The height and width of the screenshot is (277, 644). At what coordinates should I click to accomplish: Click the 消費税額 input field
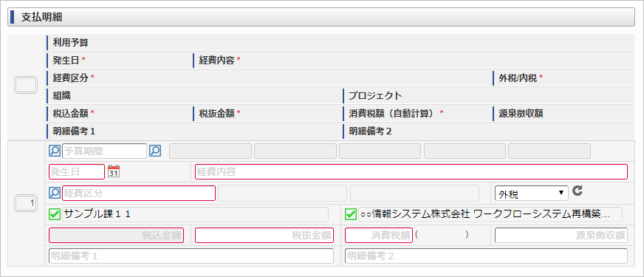379,236
